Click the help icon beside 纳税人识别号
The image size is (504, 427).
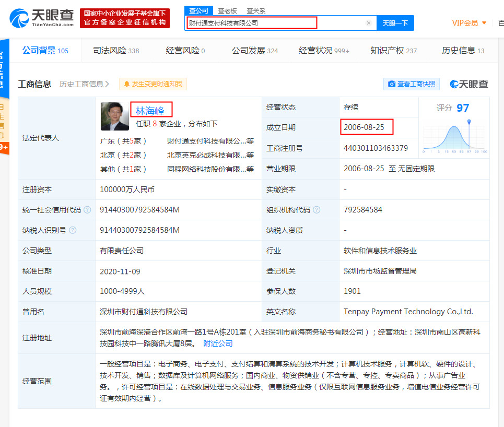(x=73, y=230)
